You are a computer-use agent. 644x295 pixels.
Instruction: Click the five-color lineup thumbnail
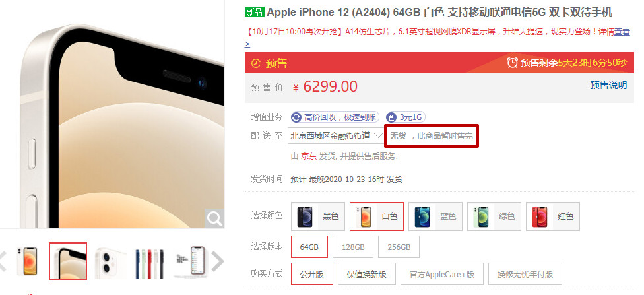(x=150, y=261)
